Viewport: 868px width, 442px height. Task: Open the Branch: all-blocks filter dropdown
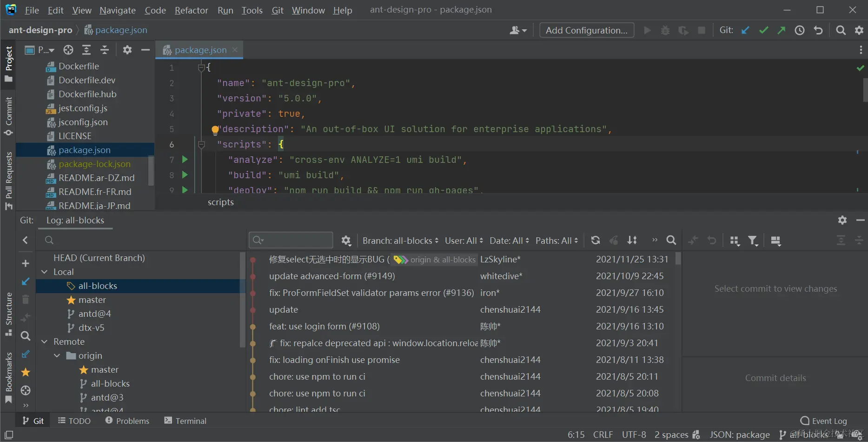click(x=400, y=241)
